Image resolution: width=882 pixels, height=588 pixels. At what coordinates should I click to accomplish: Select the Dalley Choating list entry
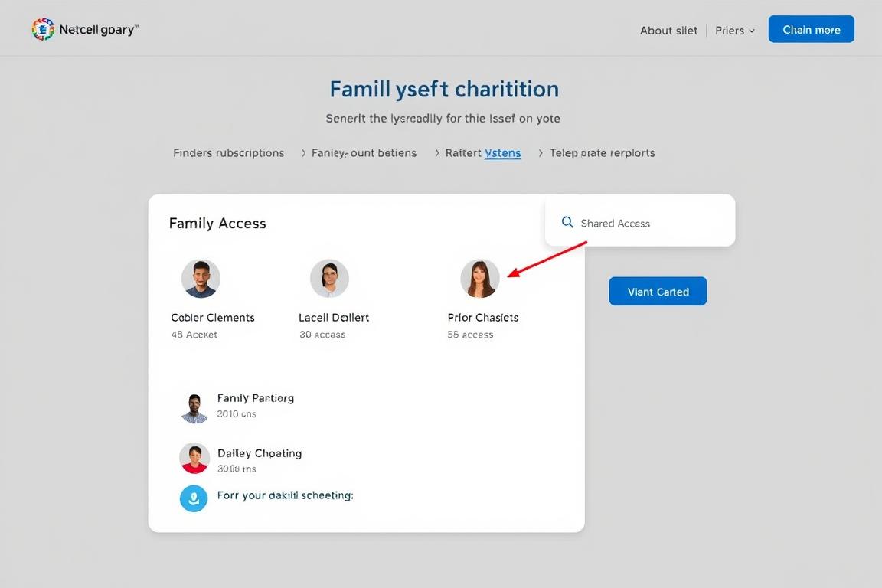click(259, 453)
